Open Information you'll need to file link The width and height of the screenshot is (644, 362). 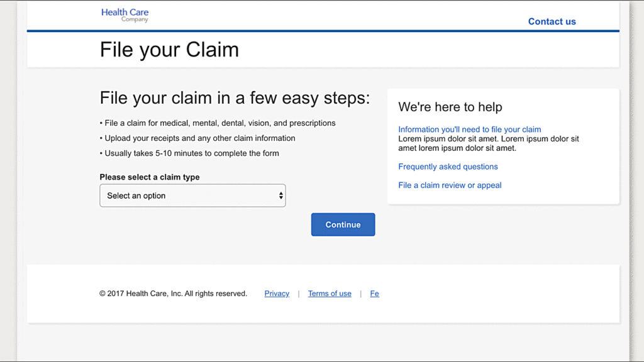pos(469,129)
